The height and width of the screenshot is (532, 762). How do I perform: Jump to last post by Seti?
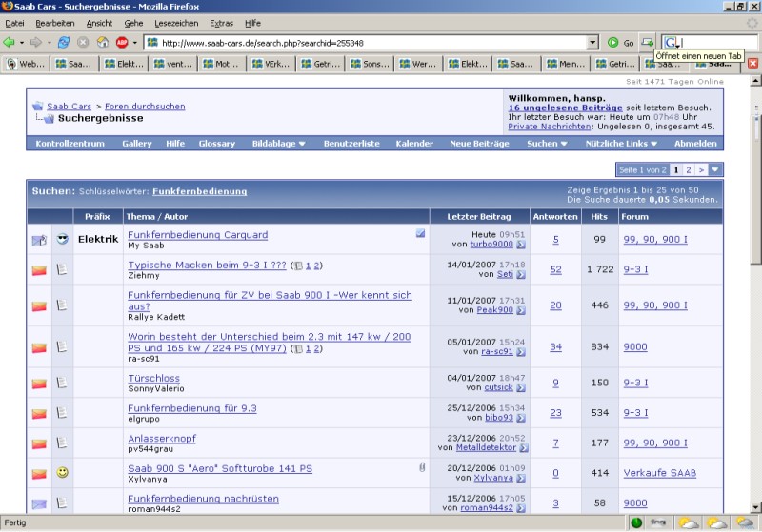(521, 275)
